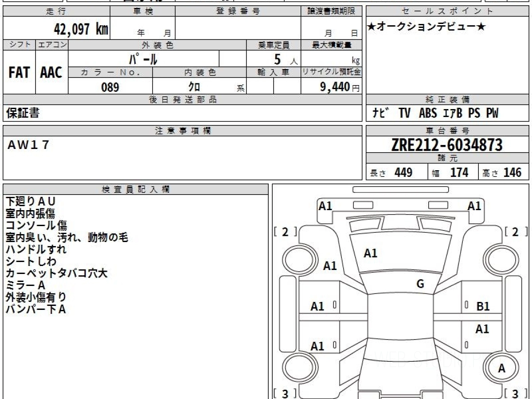The height and width of the screenshot is (399, 532).
Task: Click the 最大積載量 header cell
Action: (331, 45)
